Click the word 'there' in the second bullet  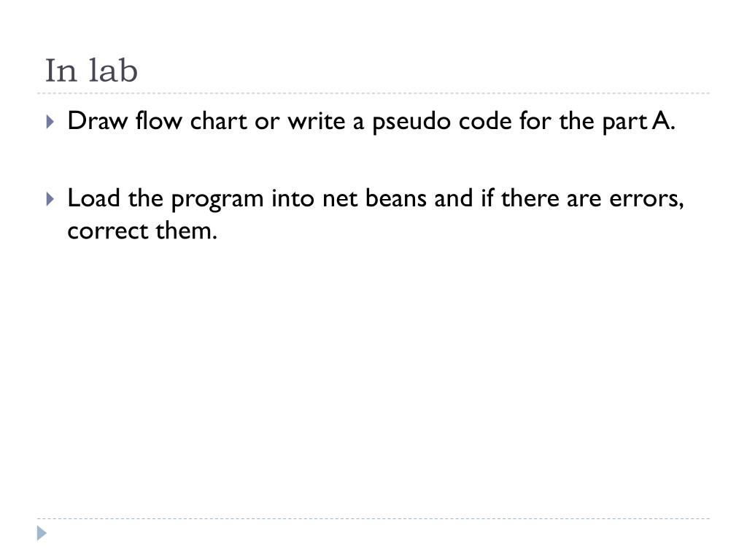pos(530,198)
